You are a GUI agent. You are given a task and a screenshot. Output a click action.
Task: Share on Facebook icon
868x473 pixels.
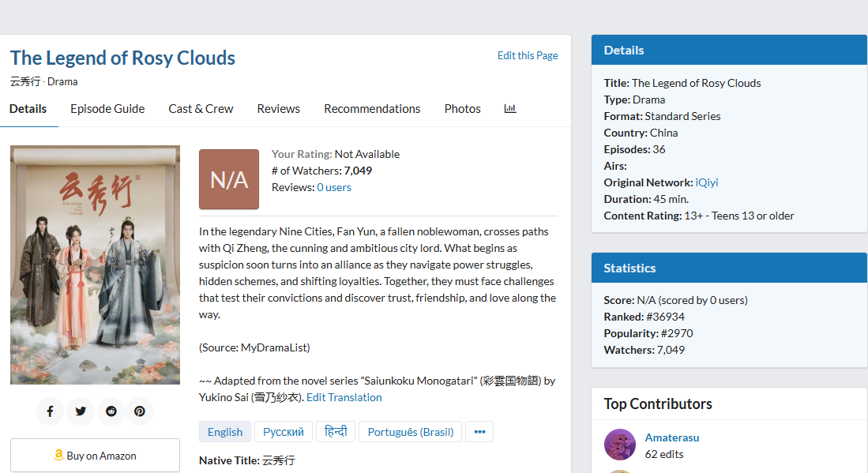coord(50,411)
